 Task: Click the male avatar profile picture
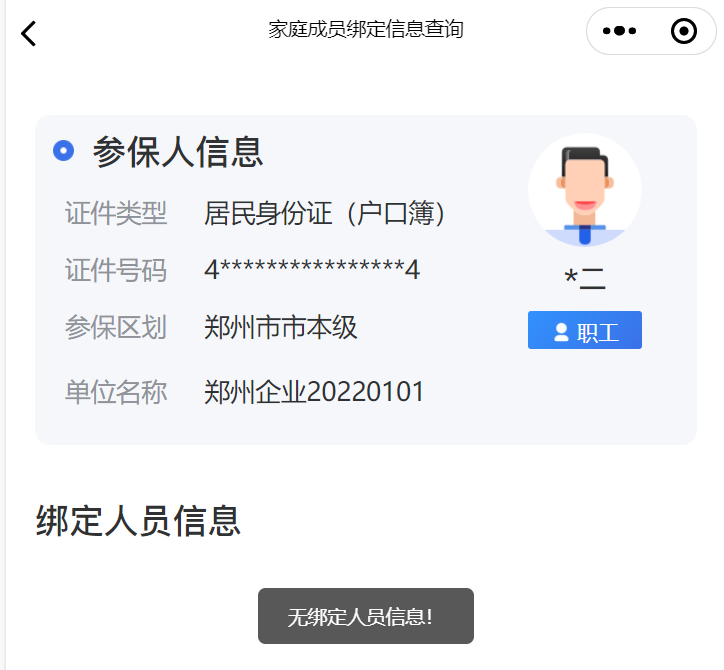(x=585, y=190)
